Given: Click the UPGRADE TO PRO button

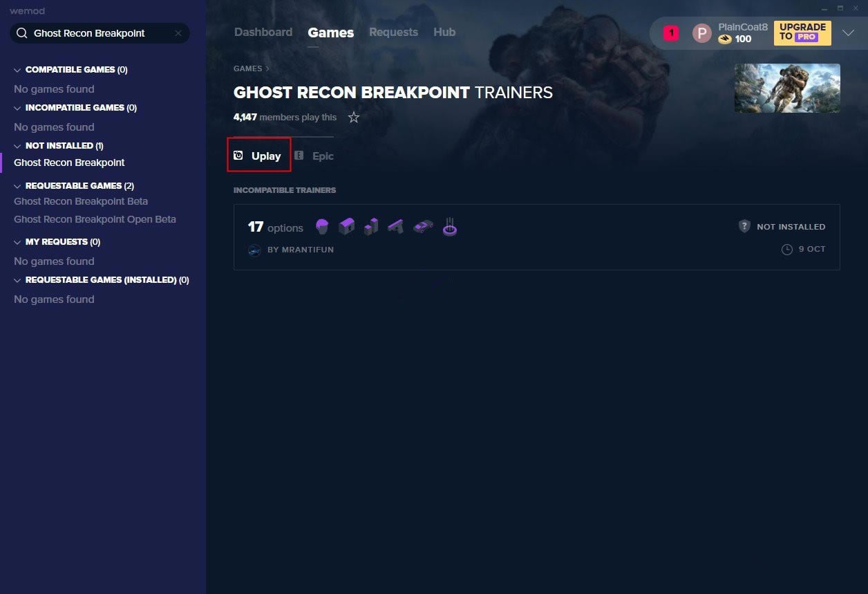Looking at the screenshot, I should 802,33.
